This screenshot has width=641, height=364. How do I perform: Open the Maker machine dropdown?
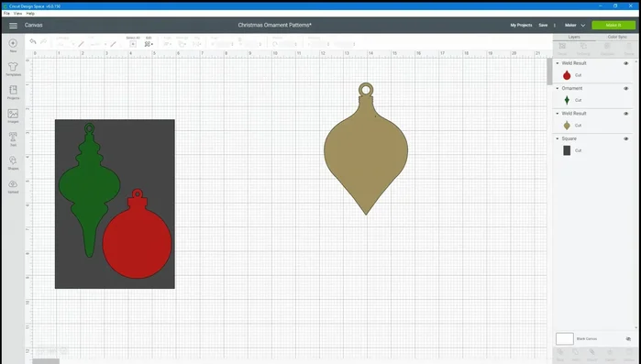[x=575, y=26]
